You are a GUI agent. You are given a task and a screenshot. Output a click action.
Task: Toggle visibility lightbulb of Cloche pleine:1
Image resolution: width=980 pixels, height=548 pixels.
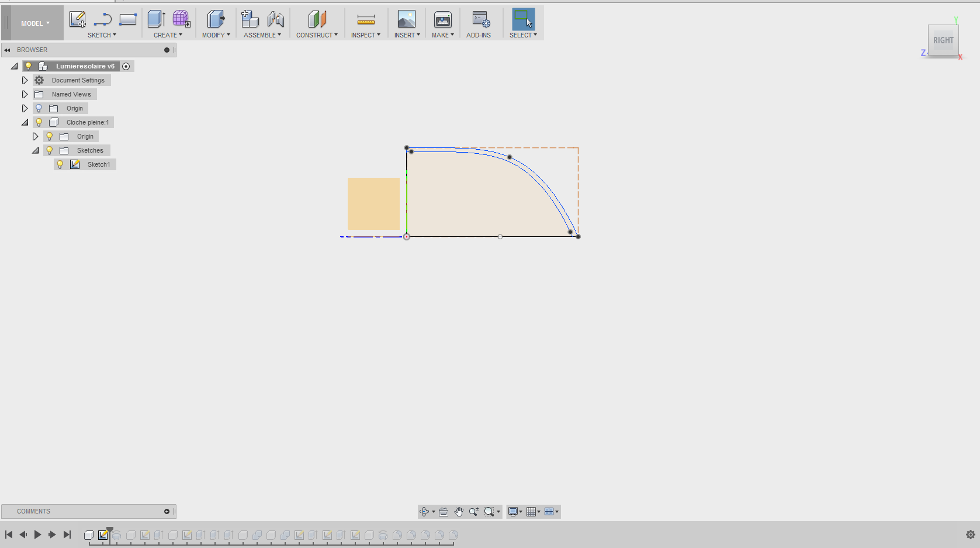[x=39, y=122]
